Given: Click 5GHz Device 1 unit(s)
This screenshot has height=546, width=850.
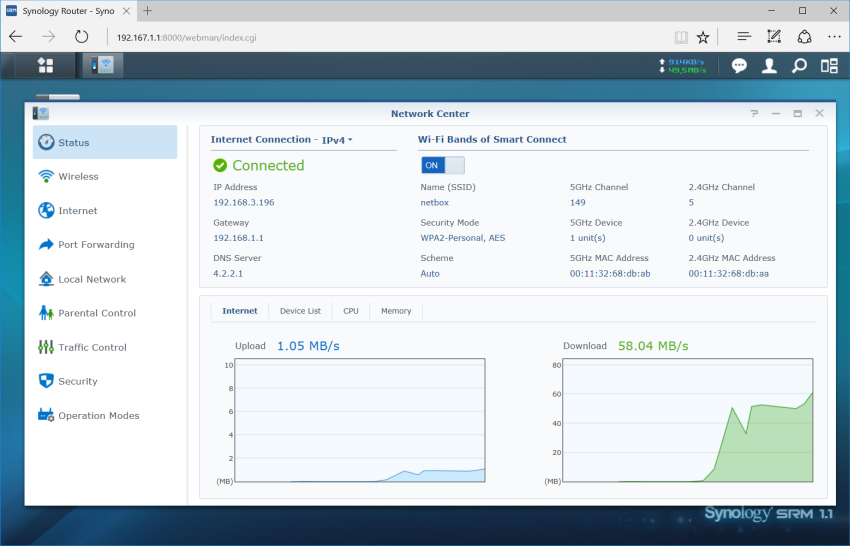Looking at the screenshot, I should click(x=588, y=237).
